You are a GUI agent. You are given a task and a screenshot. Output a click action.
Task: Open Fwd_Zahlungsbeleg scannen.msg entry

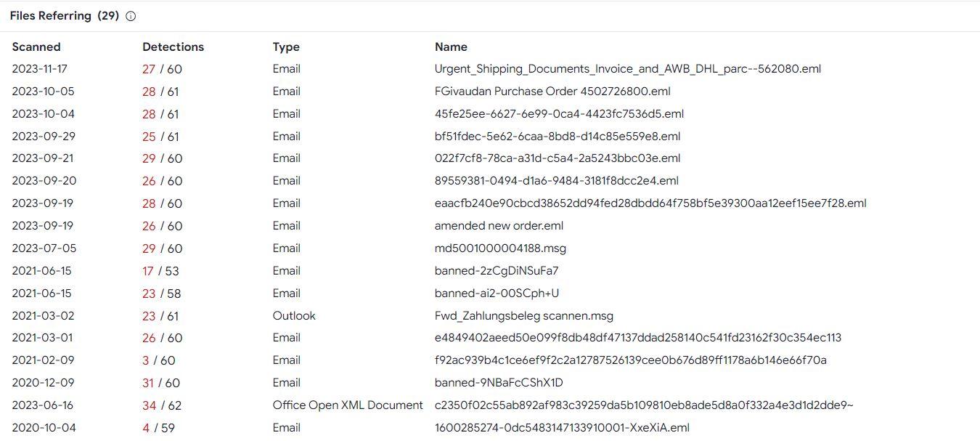click(x=524, y=316)
